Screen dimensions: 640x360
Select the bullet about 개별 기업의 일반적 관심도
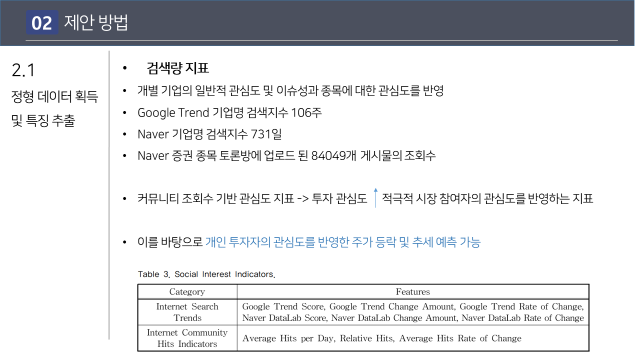[290, 90]
